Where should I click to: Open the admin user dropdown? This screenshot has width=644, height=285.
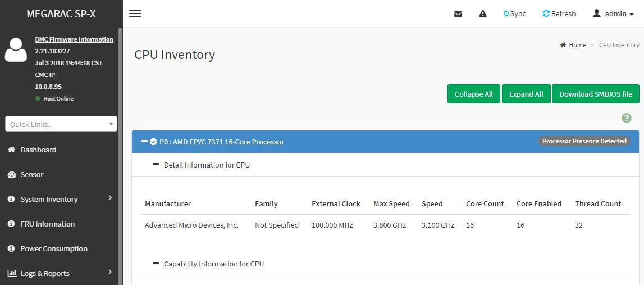613,13
